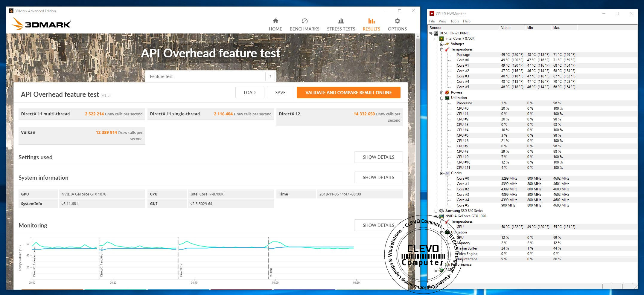Collapse the Clocks node
The width and height of the screenshot is (644, 295).
pyautogui.click(x=441, y=173)
